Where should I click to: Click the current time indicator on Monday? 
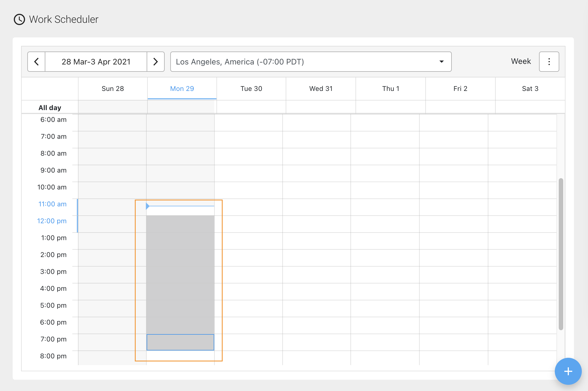[180, 206]
